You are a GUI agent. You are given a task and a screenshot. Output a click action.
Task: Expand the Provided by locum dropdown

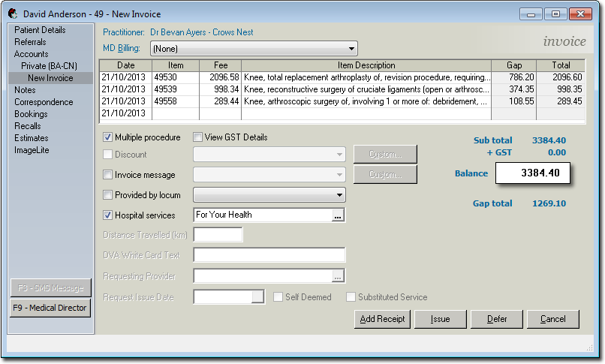tap(339, 195)
